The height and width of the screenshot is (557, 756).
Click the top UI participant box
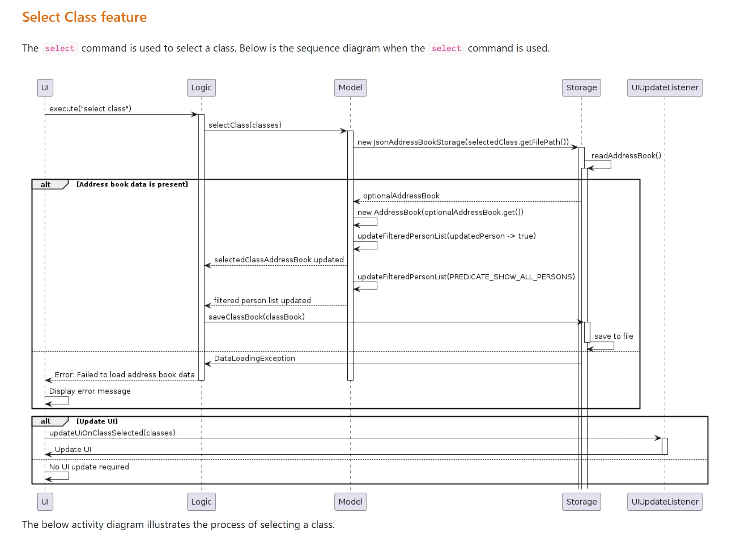click(x=45, y=88)
